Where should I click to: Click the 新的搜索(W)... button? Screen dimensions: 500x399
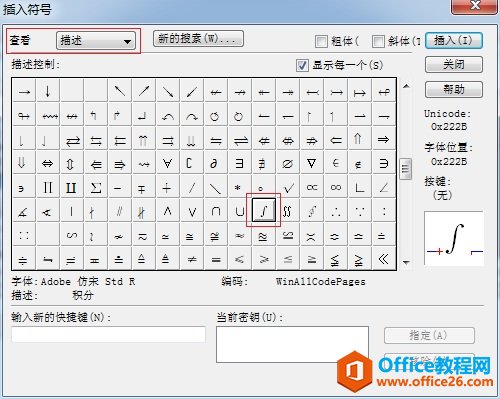tap(198, 39)
